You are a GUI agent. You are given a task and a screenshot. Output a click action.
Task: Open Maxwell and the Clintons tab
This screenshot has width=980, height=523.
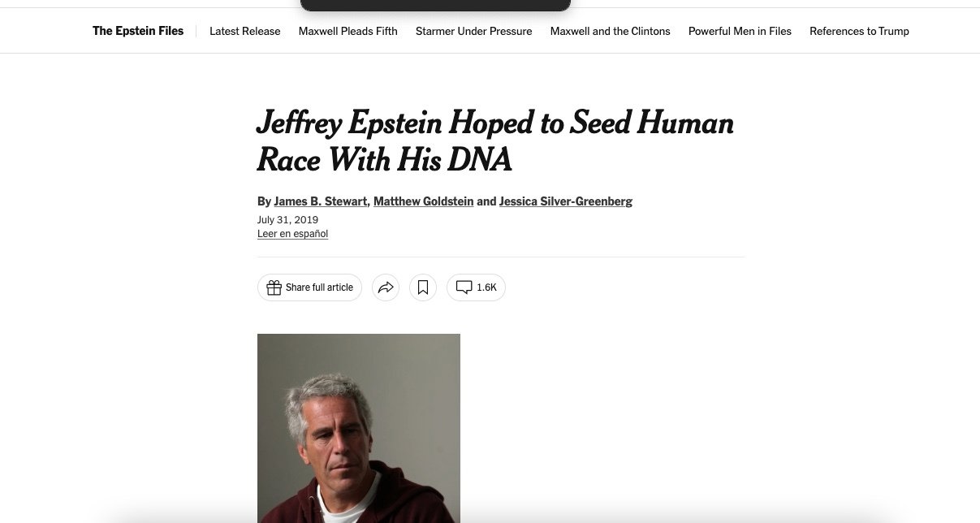pos(610,31)
